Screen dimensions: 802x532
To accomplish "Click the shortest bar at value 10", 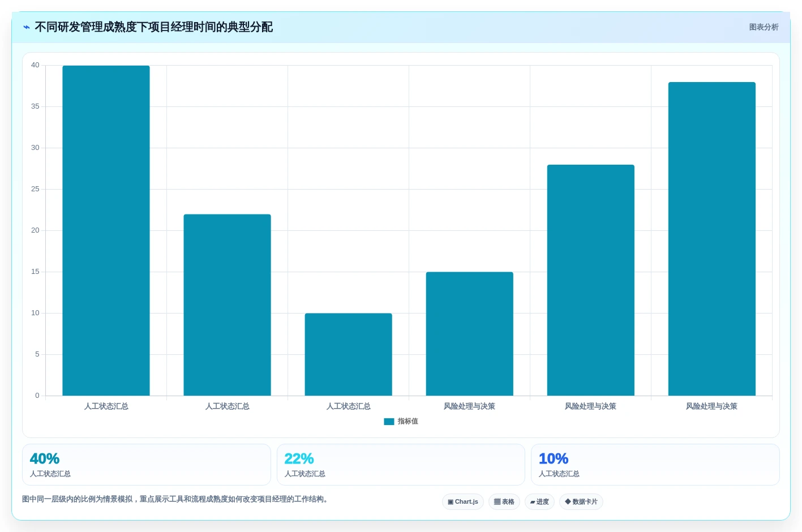I will (348, 354).
